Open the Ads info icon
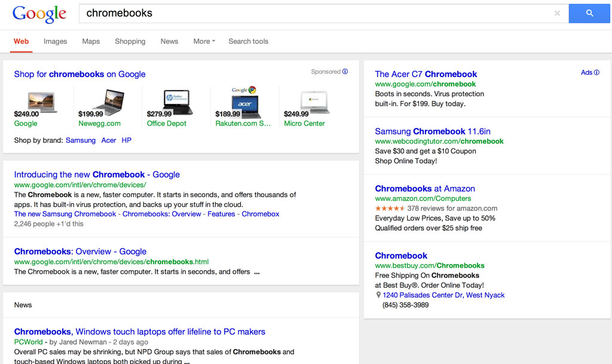 coord(596,72)
